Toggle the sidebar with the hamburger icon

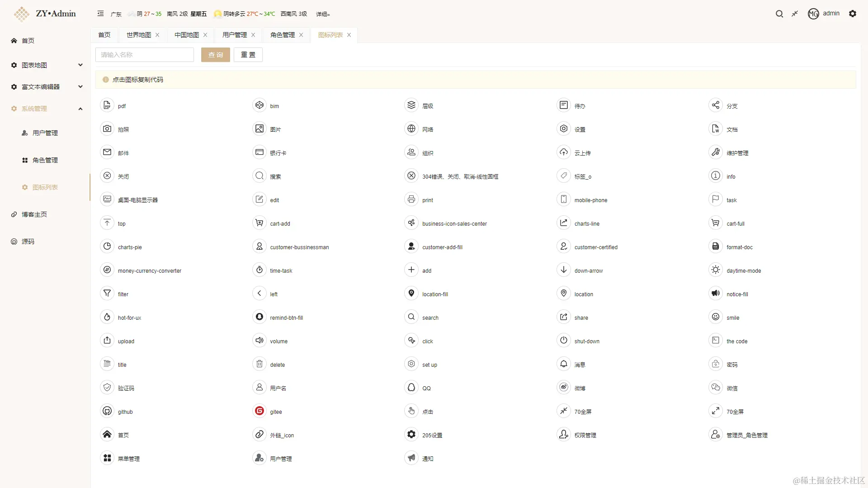[100, 14]
